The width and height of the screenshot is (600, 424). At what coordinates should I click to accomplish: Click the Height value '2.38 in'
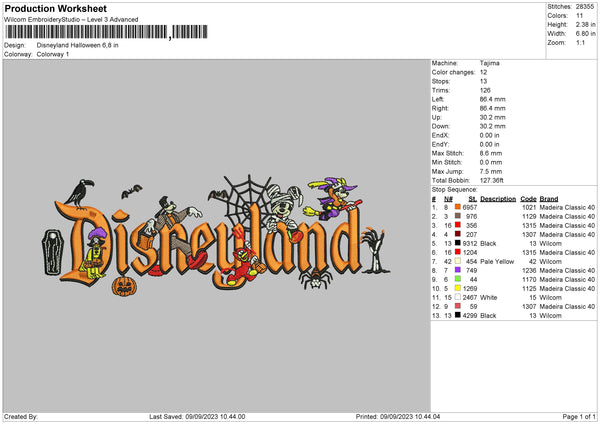click(x=585, y=24)
